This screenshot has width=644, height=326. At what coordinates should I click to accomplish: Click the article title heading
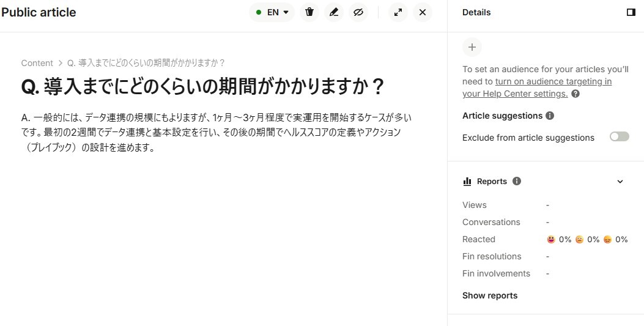tap(202, 87)
